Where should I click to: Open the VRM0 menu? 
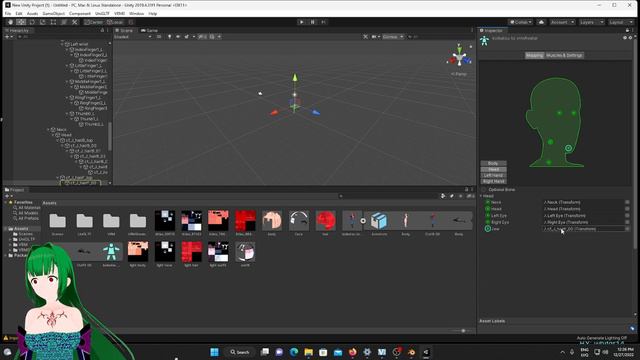click(119, 13)
